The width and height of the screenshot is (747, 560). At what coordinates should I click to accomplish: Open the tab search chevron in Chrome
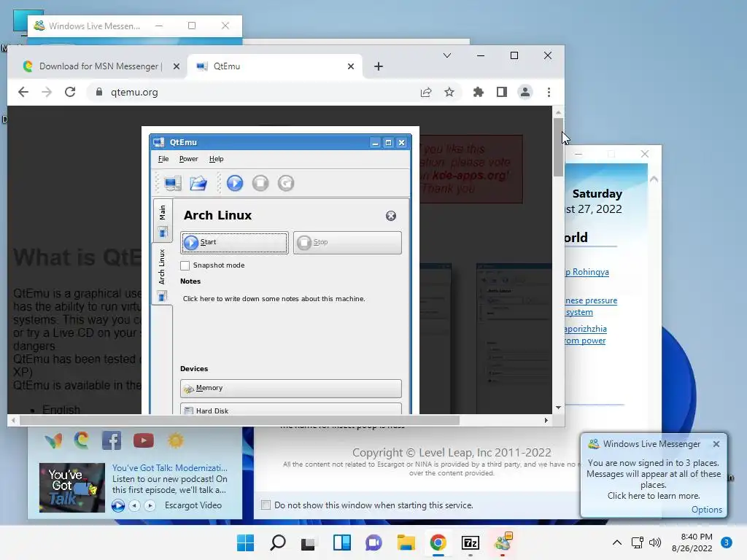point(447,55)
